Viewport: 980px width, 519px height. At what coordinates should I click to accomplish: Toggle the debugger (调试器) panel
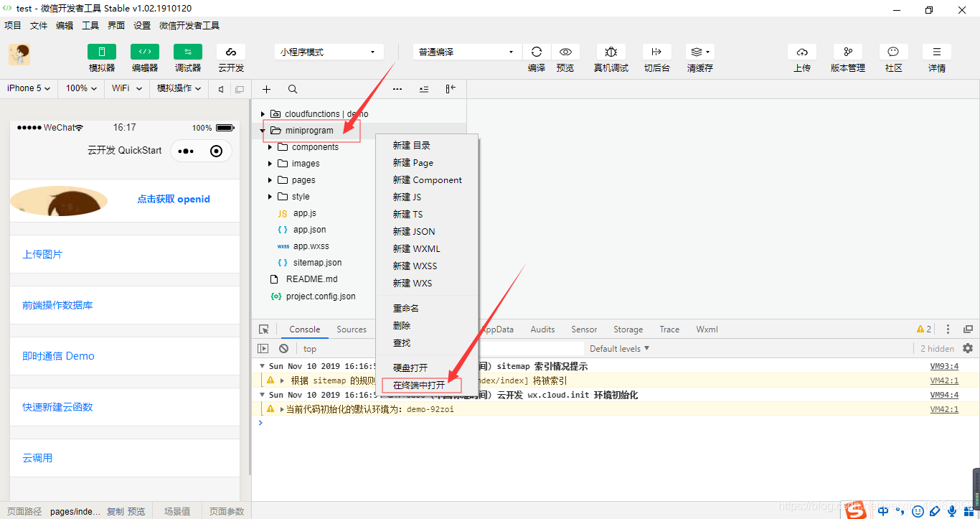188,52
